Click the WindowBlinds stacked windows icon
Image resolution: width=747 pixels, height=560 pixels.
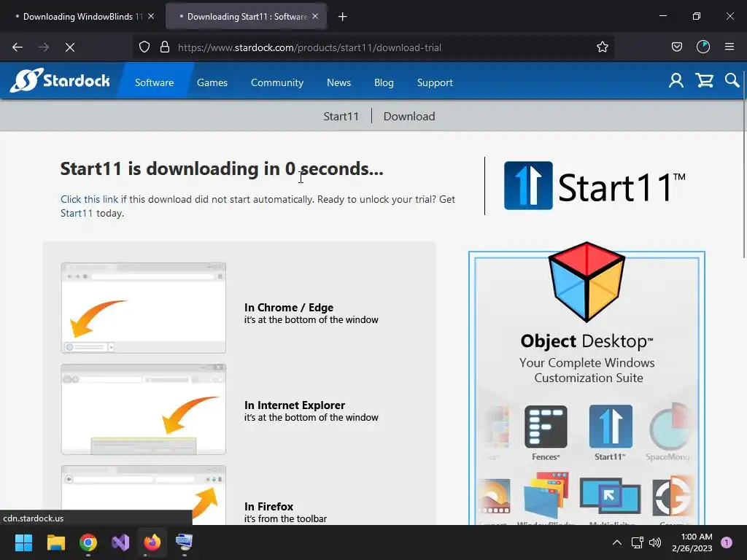click(546, 495)
